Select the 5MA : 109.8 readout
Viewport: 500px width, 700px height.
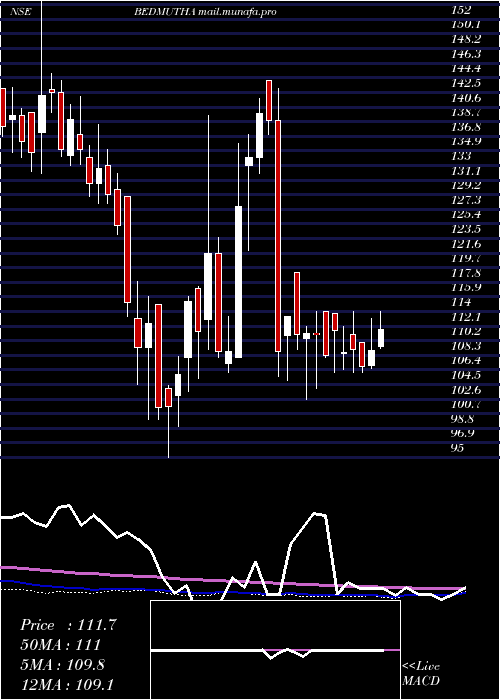pyautogui.click(x=62, y=664)
